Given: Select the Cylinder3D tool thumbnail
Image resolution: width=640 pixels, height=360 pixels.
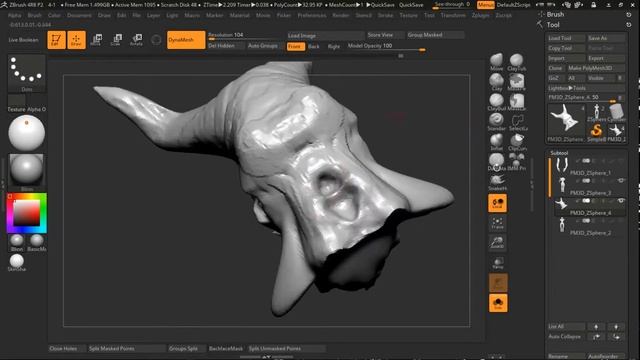Looking at the screenshot, I should (x=616, y=112).
